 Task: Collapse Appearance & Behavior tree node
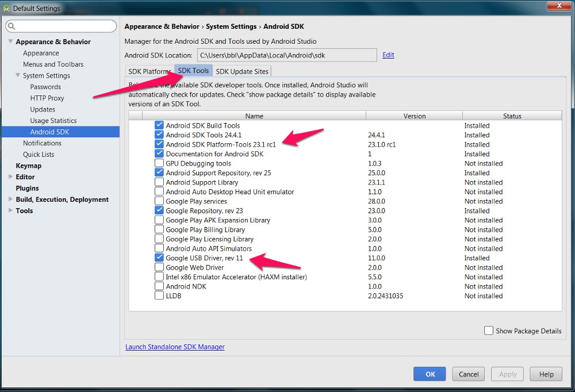10,41
